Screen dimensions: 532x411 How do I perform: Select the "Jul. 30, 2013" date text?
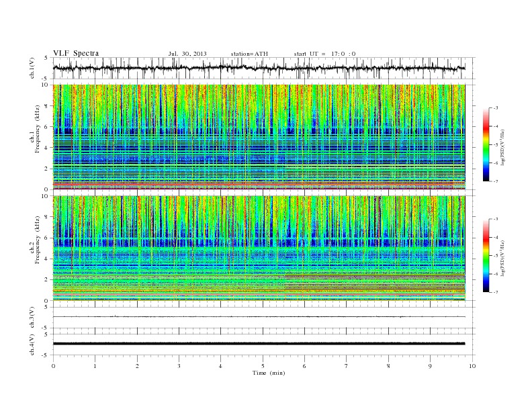pos(187,54)
